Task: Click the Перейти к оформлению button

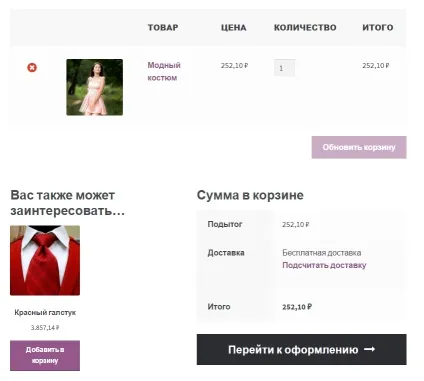Action: (x=302, y=350)
